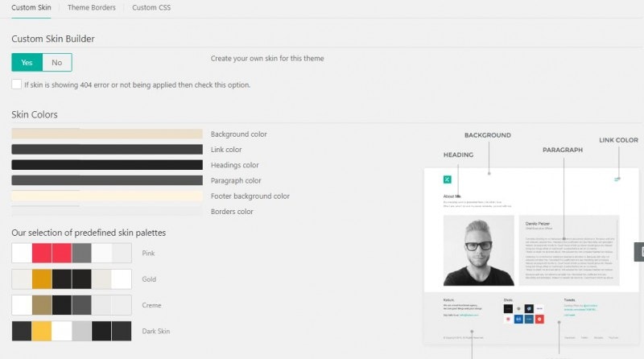Click the teal logo icon in preview
Viewport: 644px width, 359px height.
447,179
